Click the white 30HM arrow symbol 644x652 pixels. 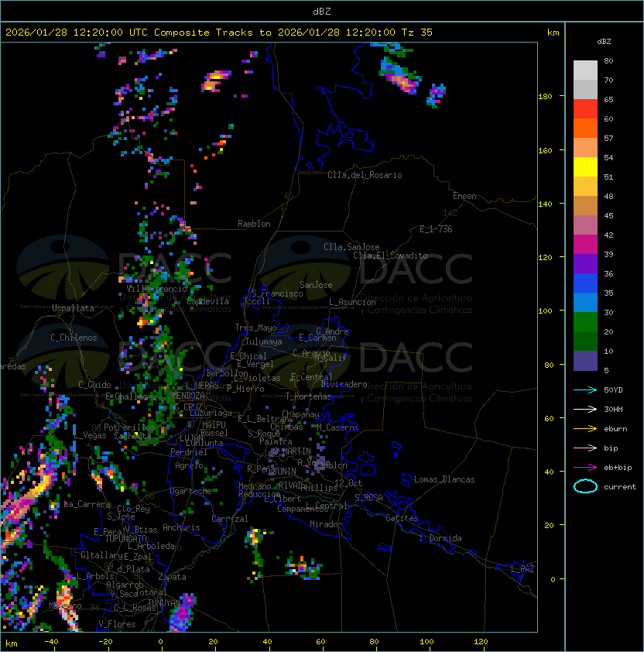(x=585, y=409)
